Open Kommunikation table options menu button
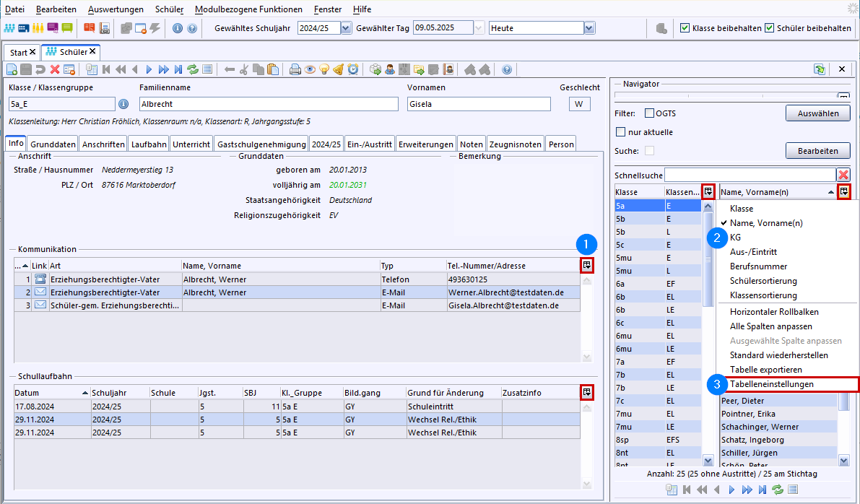The width and height of the screenshot is (860, 504). [x=587, y=266]
